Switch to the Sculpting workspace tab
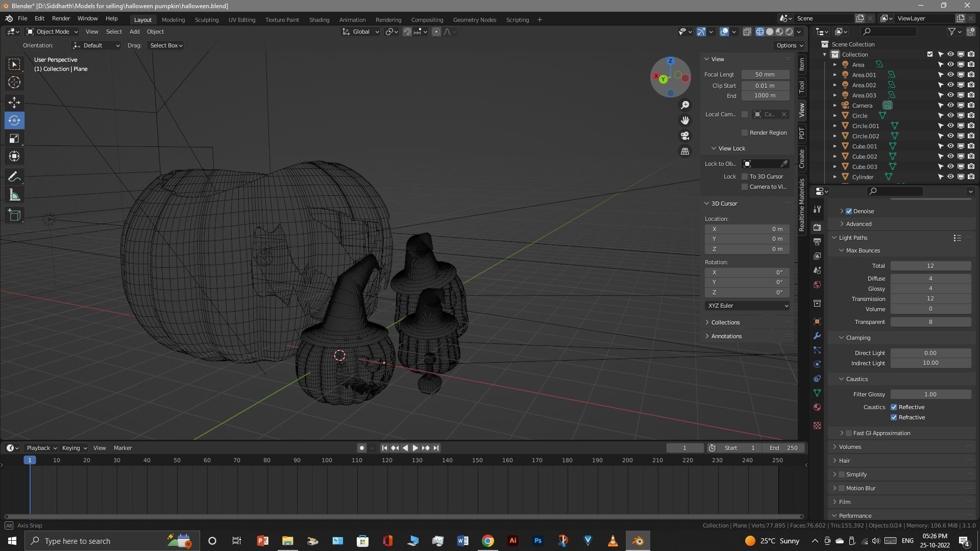This screenshot has width=980, height=551. 206,20
